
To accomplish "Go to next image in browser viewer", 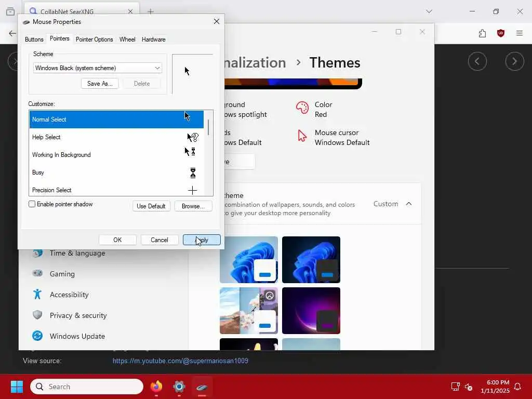I will [x=514, y=61].
